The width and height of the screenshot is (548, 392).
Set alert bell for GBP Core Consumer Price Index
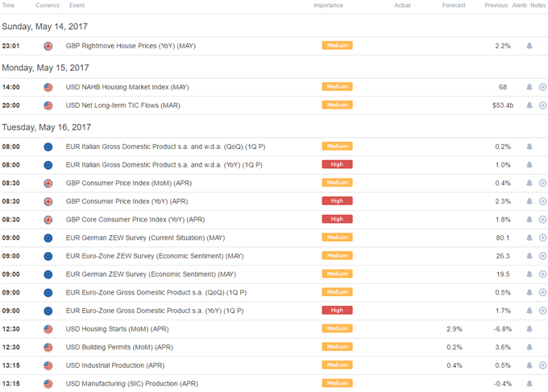pyautogui.click(x=529, y=220)
